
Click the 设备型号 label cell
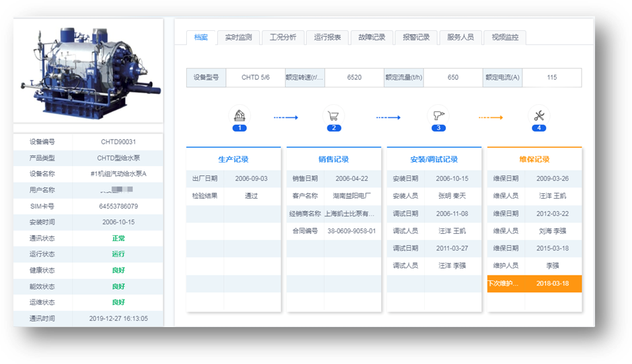206,77
